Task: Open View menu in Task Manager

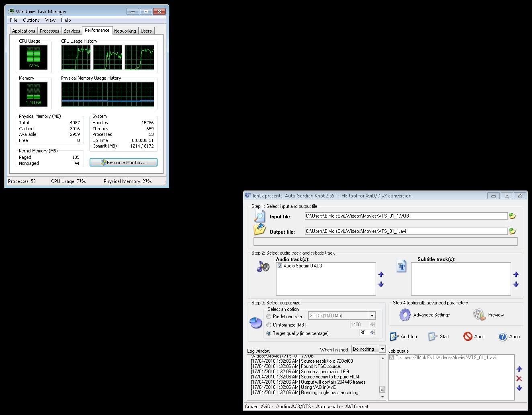Action: [x=50, y=20]
